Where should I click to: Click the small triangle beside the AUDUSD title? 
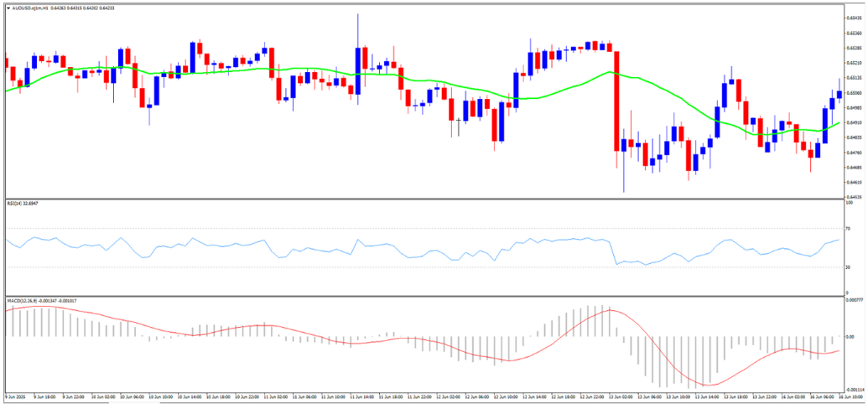(x=8, y=8)
